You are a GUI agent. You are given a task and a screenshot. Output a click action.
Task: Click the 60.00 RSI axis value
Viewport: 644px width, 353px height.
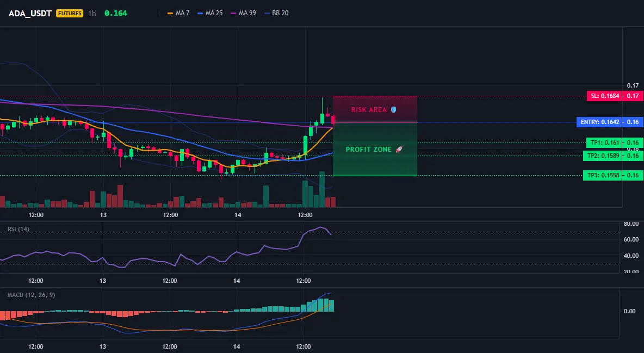pos(631,239)
